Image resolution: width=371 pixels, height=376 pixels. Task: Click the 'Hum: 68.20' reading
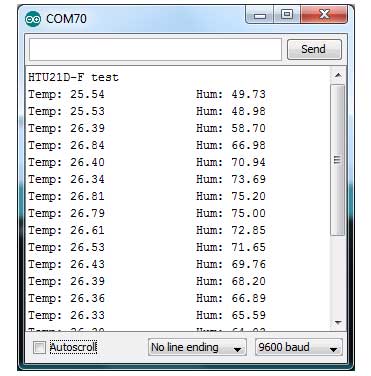231,281
